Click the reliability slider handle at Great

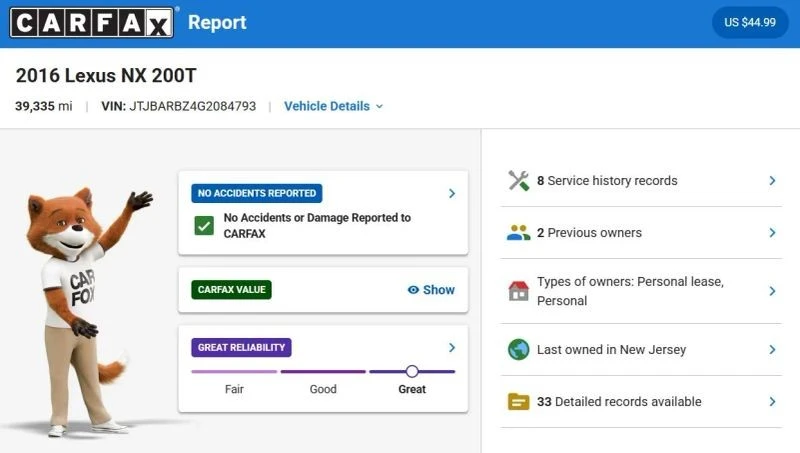[x=412, y=371]
